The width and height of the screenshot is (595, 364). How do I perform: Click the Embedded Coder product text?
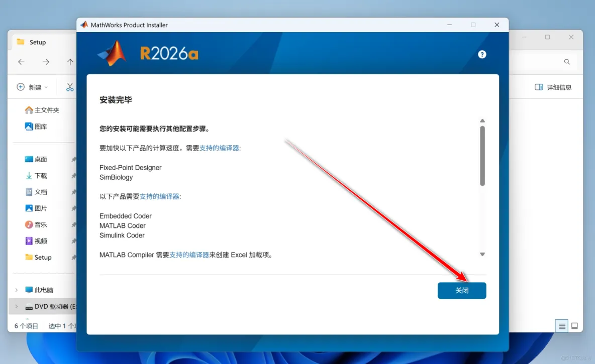pos(126,216)
